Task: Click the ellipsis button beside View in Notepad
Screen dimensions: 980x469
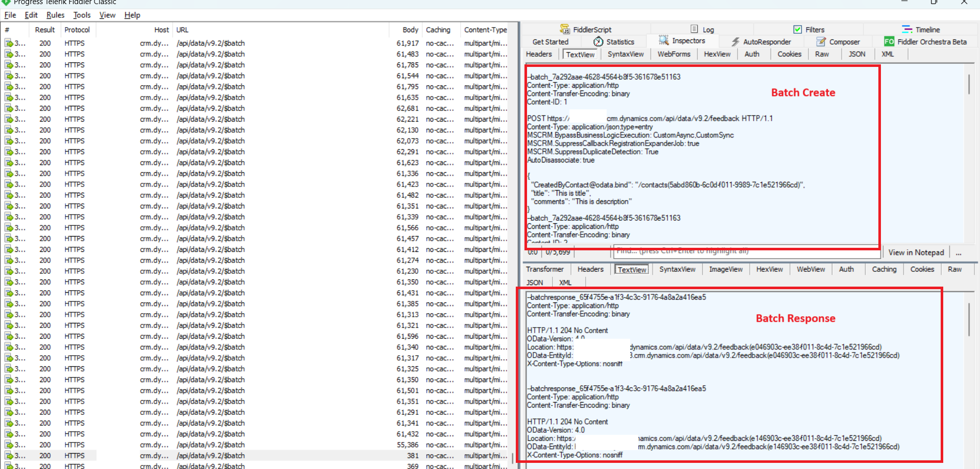Action: 959,252
